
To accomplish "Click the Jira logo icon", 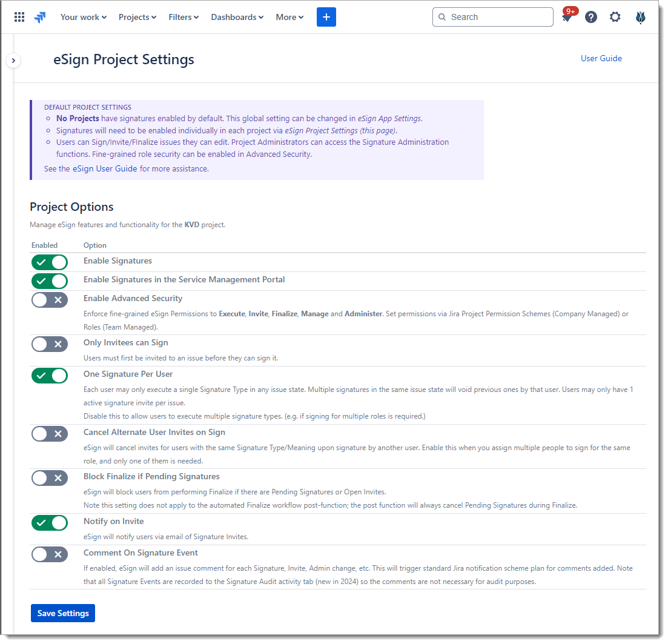I will point(40,17).
